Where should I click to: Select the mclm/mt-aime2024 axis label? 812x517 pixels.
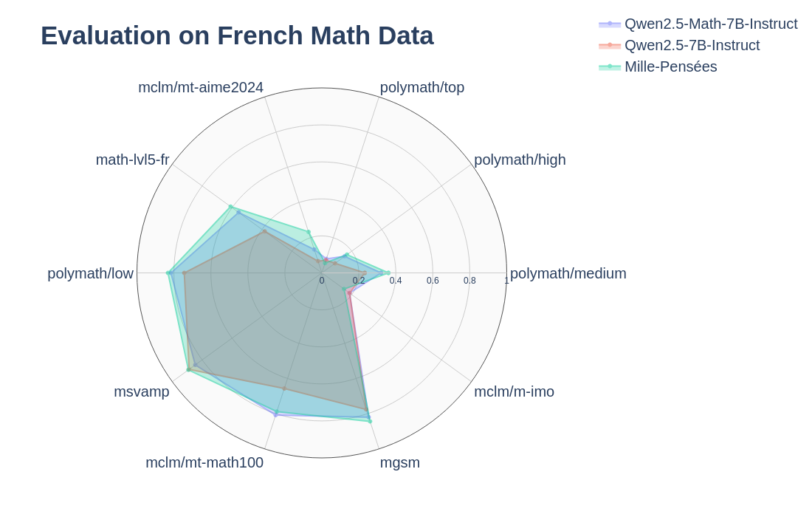pyautogui.click(x=201, y=87)
